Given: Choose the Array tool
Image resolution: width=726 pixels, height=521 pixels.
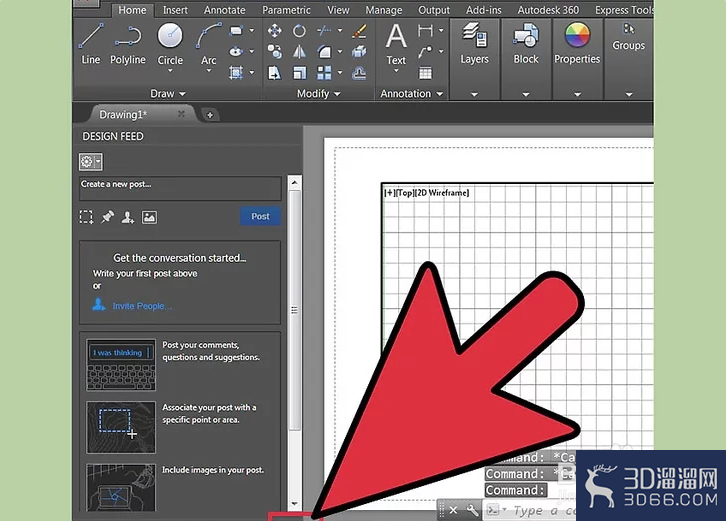Looking at the screenshot, I should (x=324, y=73).
